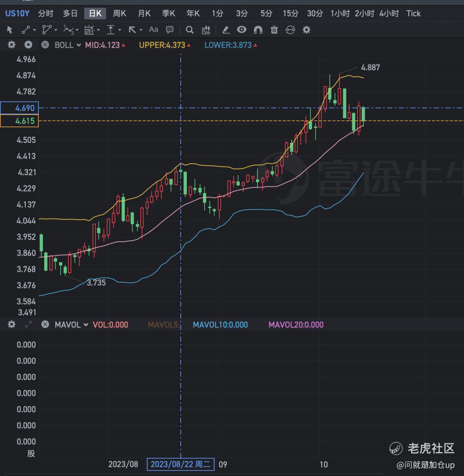Select the 月K monthly tab
The width and height of the screenshot is (464, 476).
coord(144,13)
